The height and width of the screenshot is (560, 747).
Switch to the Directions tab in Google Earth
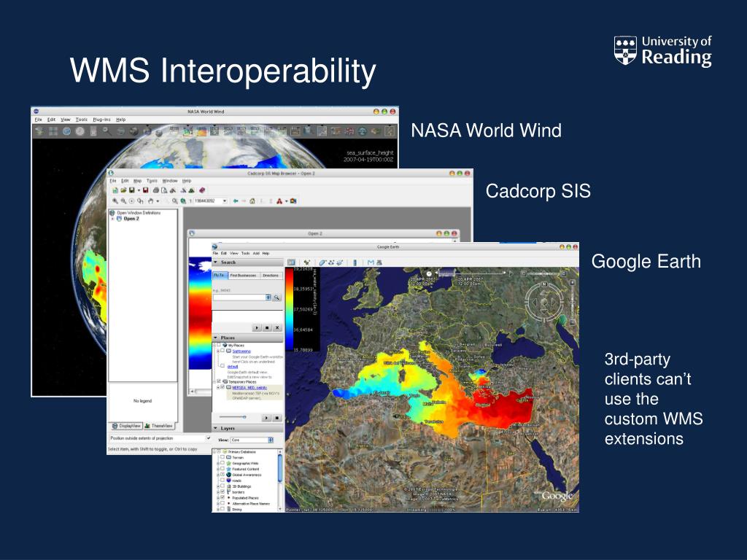[271, 275]
